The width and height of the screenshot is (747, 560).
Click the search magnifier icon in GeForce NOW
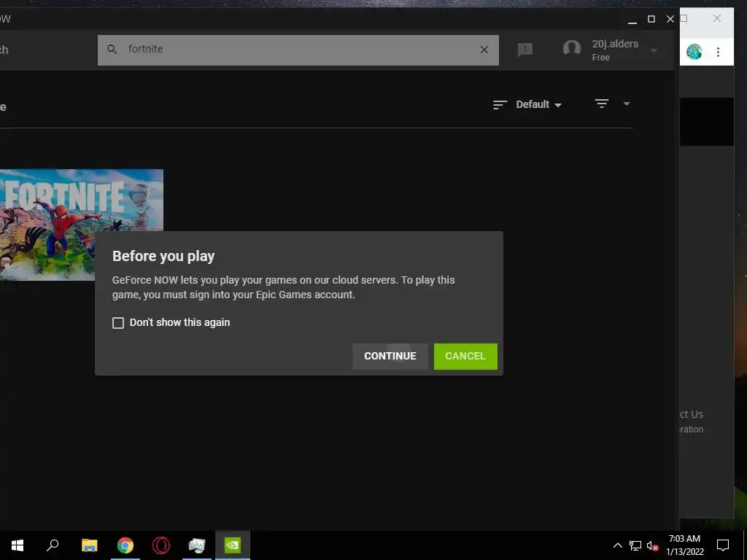112,49
